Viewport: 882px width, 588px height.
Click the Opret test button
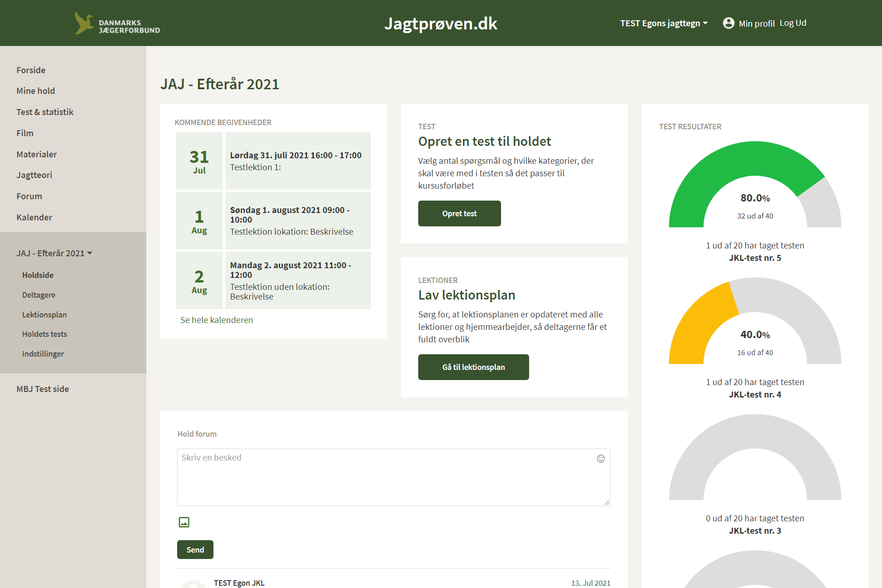[459, 213]
